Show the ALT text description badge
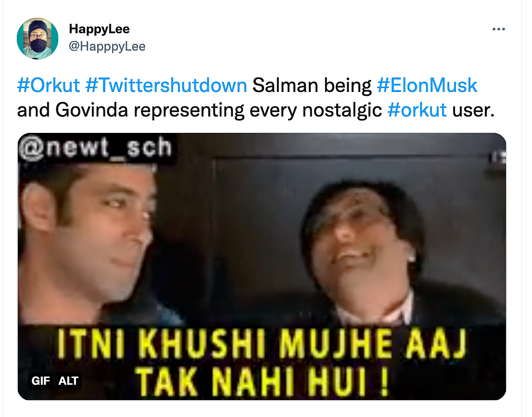 point(68,381)
